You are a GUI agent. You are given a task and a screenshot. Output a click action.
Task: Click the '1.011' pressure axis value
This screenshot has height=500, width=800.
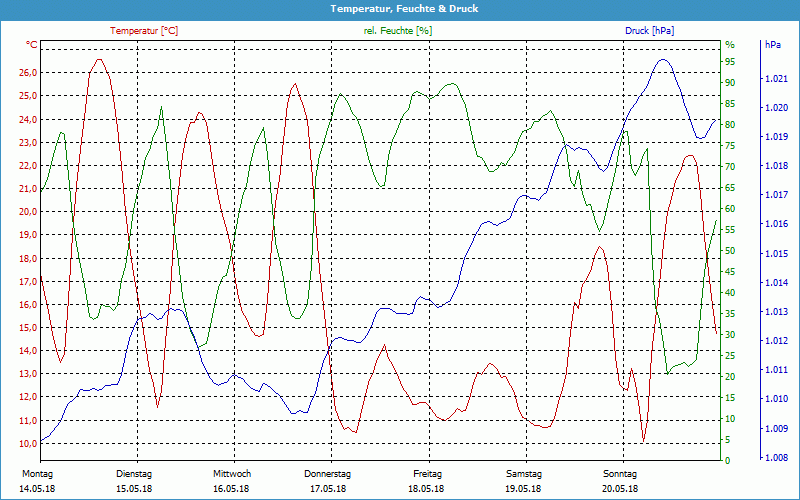click(777, 370)
